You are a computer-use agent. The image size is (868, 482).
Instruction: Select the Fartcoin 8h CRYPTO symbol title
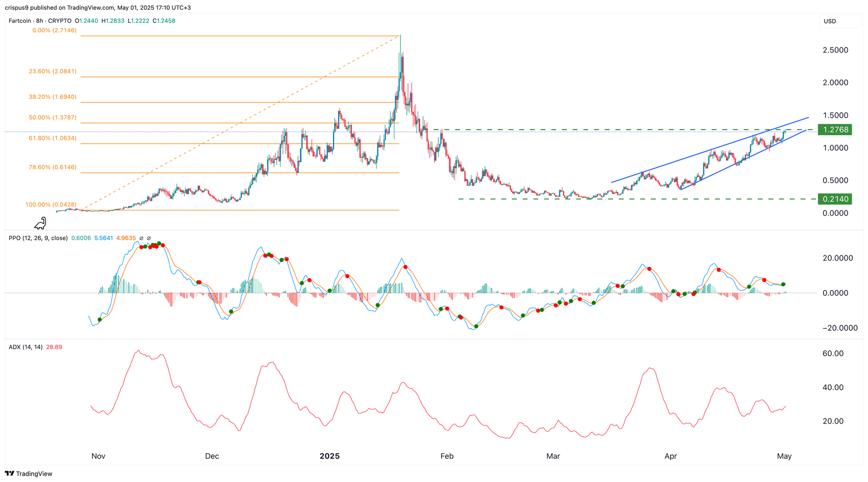[x=40, y=21]
